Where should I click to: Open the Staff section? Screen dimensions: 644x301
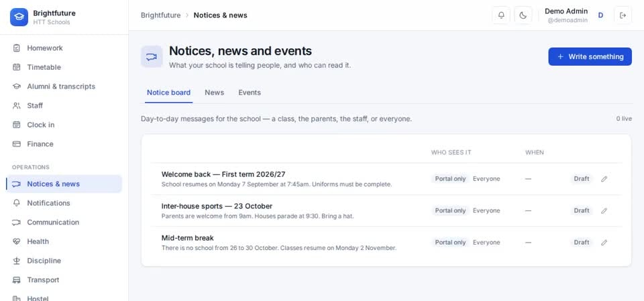pyautogui.click(x=64, y=105)
